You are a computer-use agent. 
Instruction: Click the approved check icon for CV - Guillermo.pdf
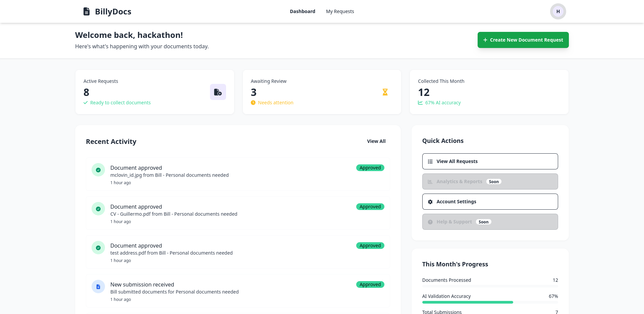point(98,209)
